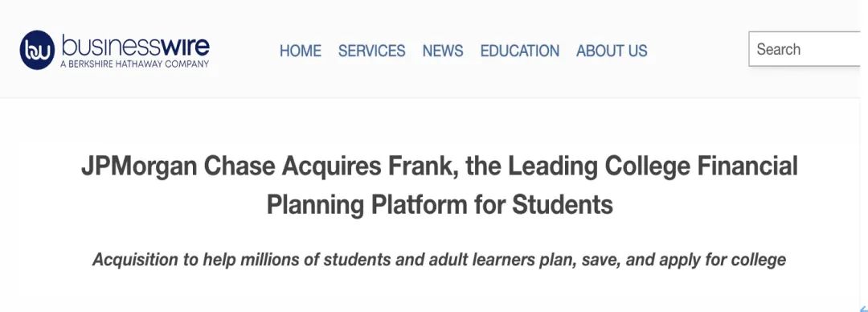
Task: Click 'JPMorgan Chase' in the headline
Action: click(178, 166)
